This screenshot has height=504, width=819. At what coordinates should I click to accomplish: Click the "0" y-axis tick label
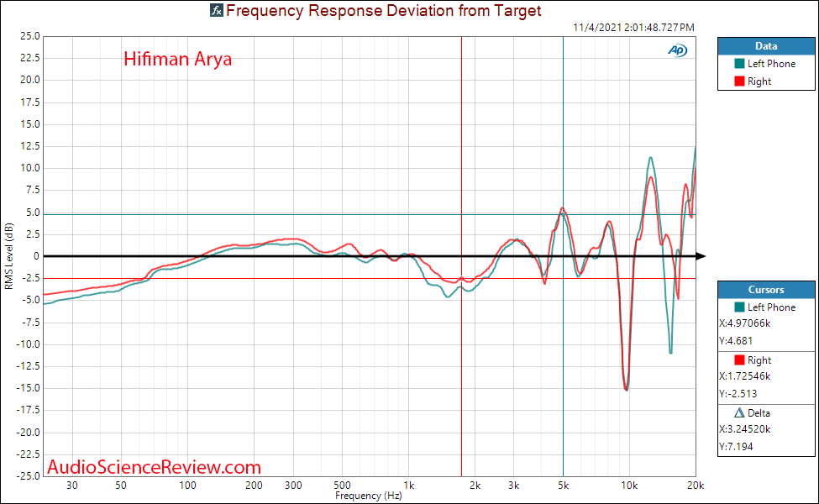(37, 256)
